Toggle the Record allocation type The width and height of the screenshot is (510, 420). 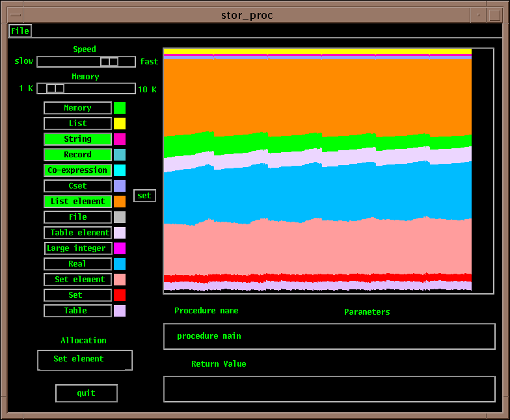click(77, 155)
